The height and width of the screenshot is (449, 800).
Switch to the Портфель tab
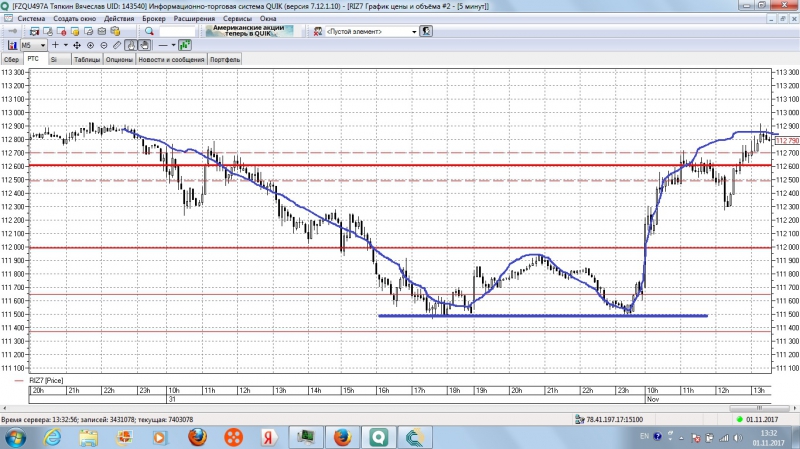point(225,59)
